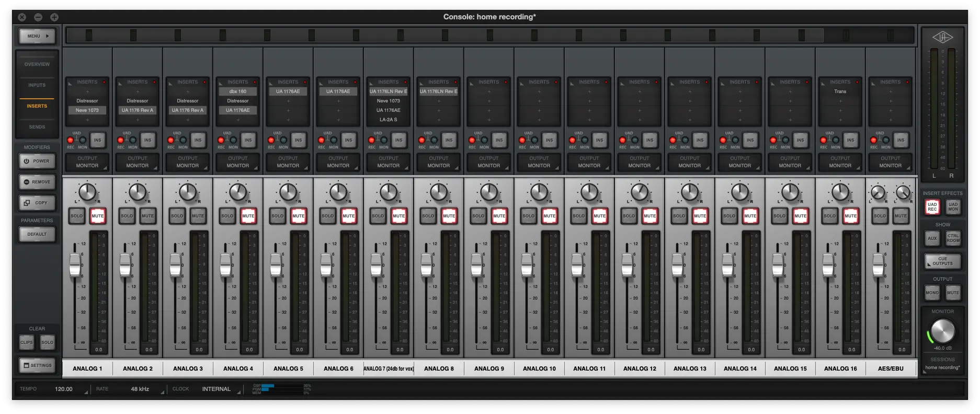Solo the Analog 5 channel
Image resolution: width=980 pixels, height=414 pixels.
coord(278,216)
